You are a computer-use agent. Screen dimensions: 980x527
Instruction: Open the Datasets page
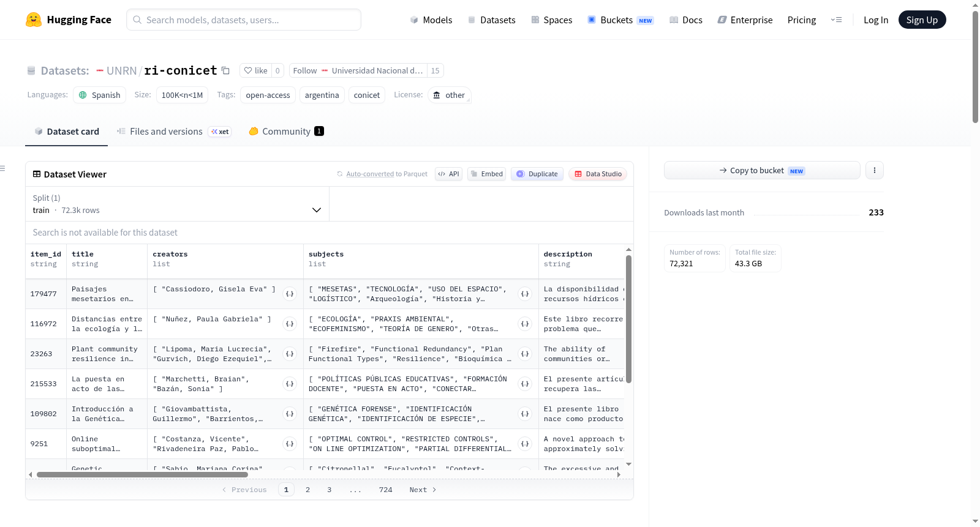491,20
